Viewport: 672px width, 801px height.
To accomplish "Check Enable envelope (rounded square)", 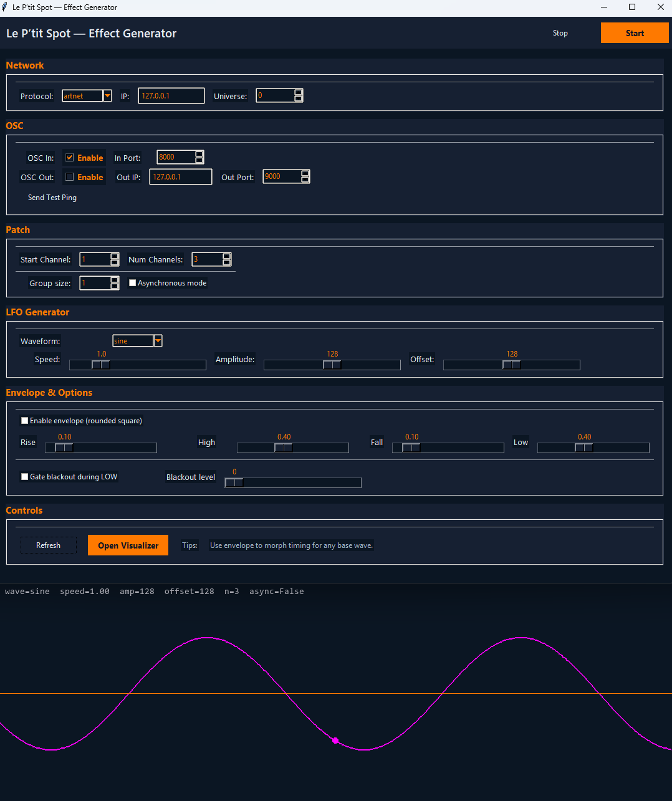I will [x=25, y=421].
